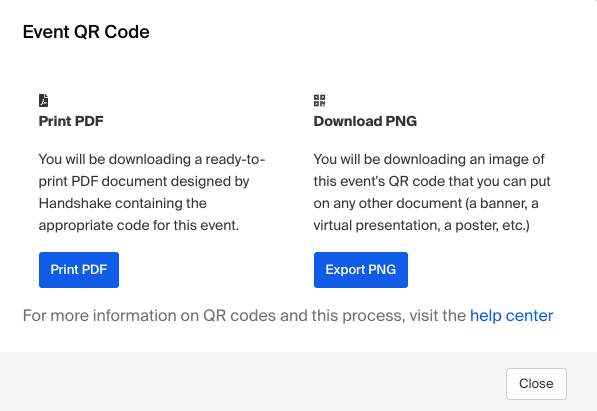Viewport: 597px width, 411px height.
Task: Click the QR code icon above Download PNG
Action: (319, 101)
